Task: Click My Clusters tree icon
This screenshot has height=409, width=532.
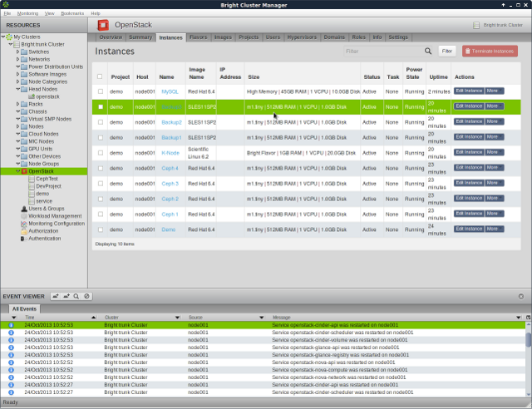Action: click(9, 37)
